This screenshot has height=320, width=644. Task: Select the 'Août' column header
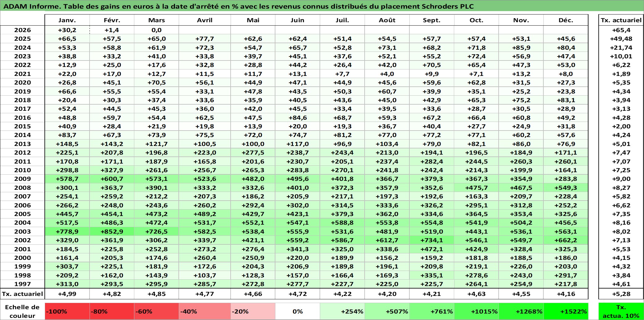click(387, 20)
